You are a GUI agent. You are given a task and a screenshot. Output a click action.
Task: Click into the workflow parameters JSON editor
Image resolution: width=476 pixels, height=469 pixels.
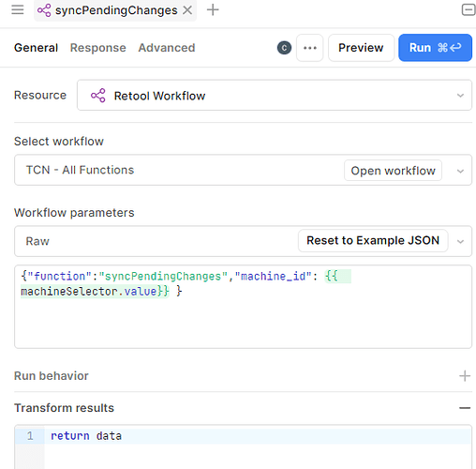tap(243, 307)
